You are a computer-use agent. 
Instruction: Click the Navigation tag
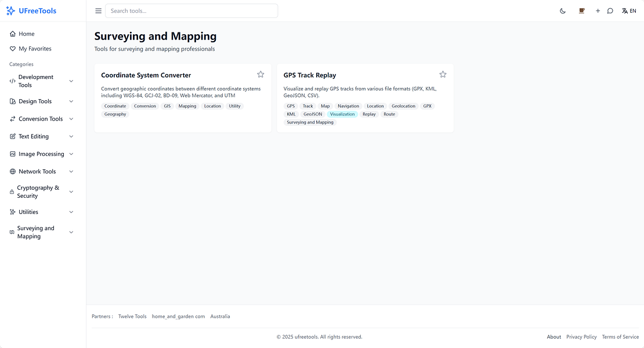(x=348, y=106)
